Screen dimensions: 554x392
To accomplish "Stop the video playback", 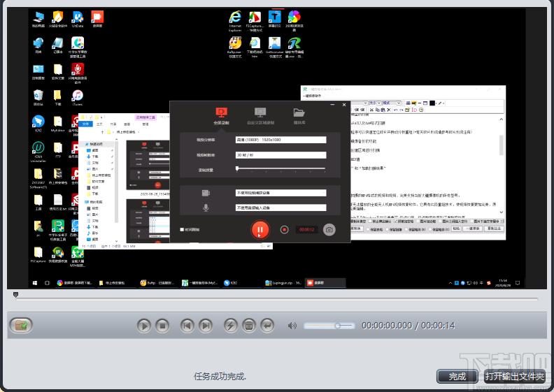I will tap(162, 326).
